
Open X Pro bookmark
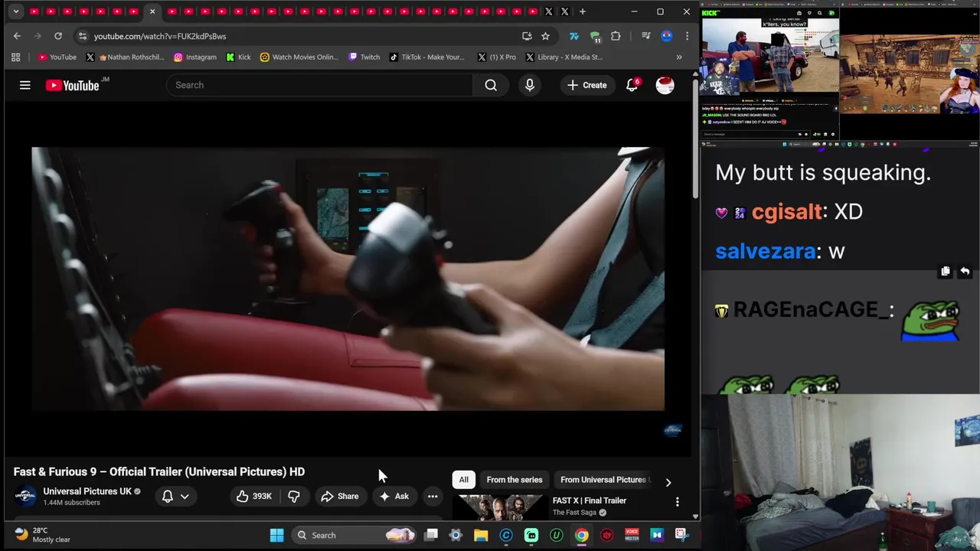(x=496, y=57)
